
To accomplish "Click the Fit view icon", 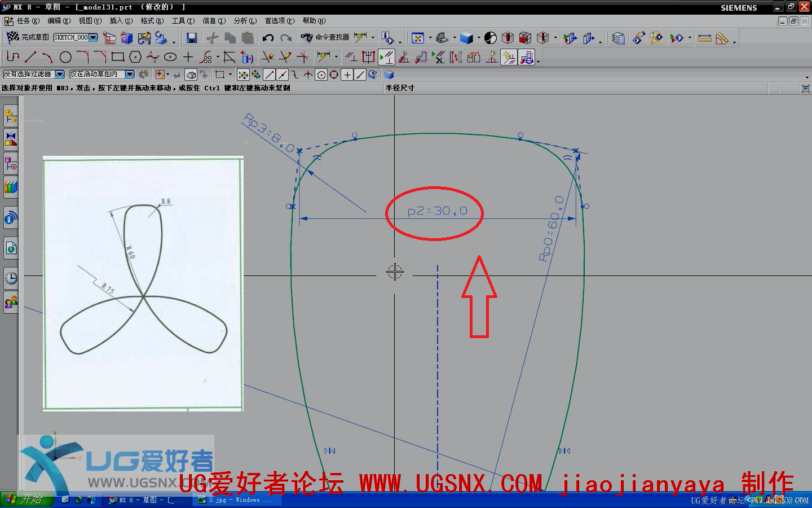I will tap(418, 38).
